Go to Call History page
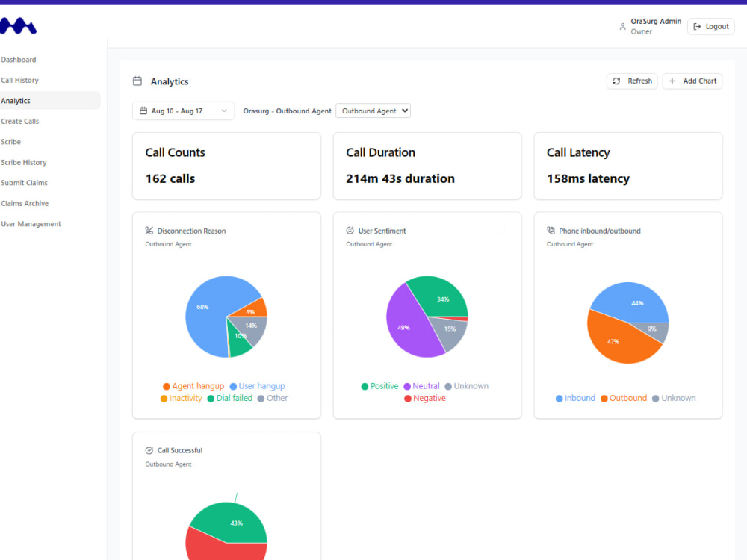 pyautogui.click(x=19, y=80)
